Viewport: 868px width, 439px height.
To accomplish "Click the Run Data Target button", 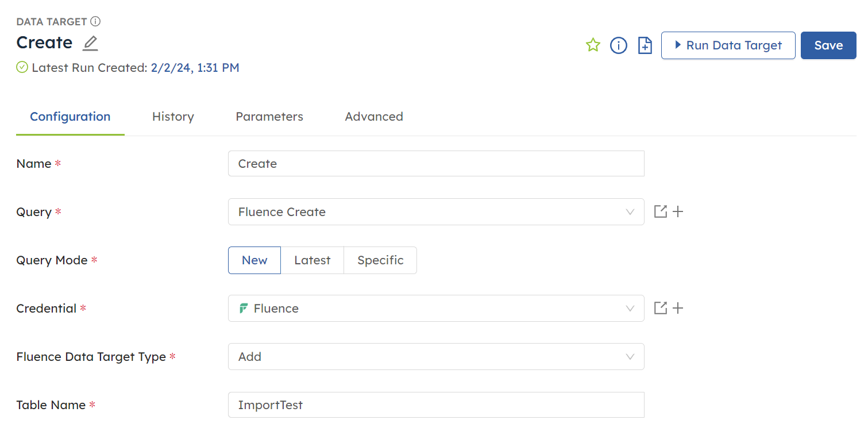I will [728, 45].
